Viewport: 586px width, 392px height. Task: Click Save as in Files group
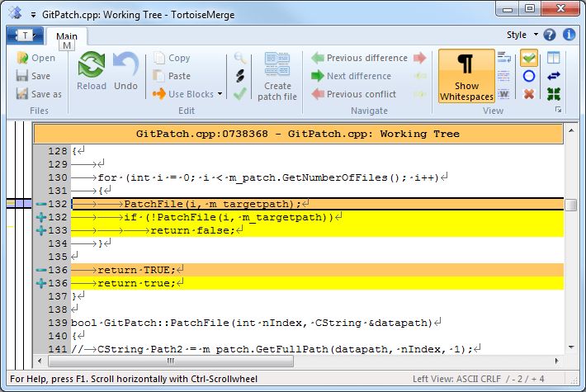point(39,94)
